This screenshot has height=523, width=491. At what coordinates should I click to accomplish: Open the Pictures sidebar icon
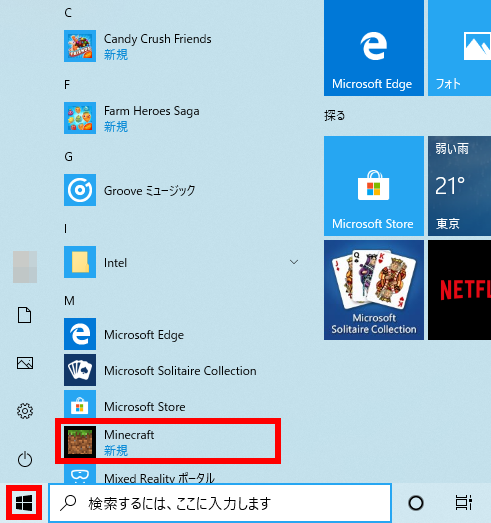tap(25, 363)
